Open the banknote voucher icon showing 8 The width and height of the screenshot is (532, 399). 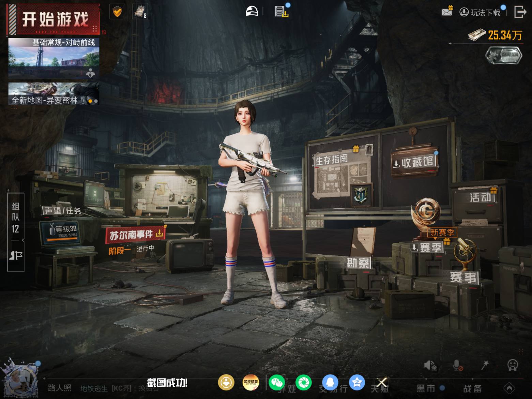(140, 12)
